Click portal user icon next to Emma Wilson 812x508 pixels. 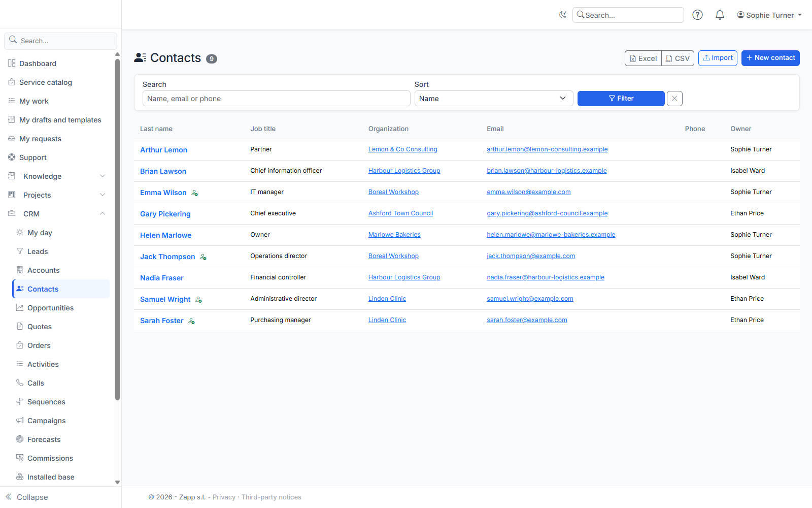tap(194, 193)
